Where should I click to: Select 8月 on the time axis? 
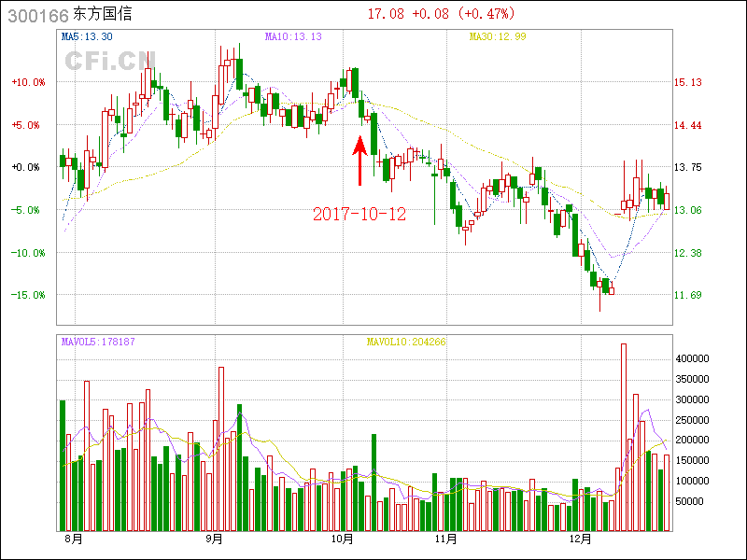point(73,539)
